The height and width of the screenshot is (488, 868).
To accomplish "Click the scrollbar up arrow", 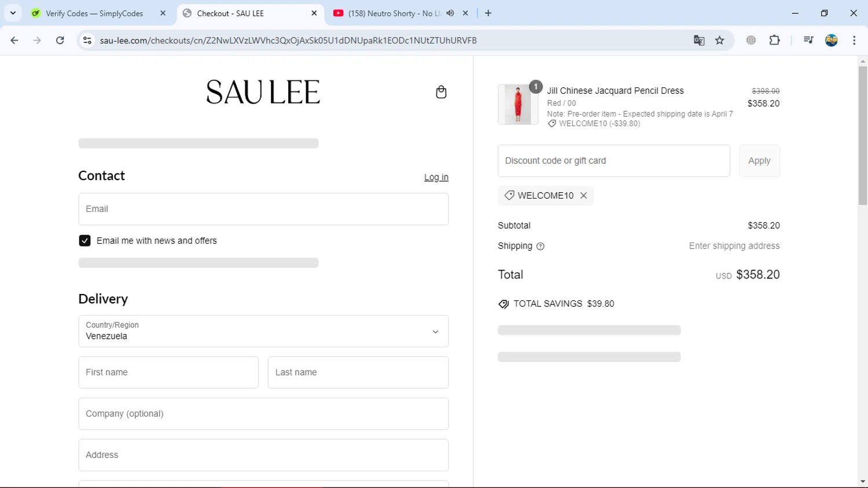I will coord(863,61).
